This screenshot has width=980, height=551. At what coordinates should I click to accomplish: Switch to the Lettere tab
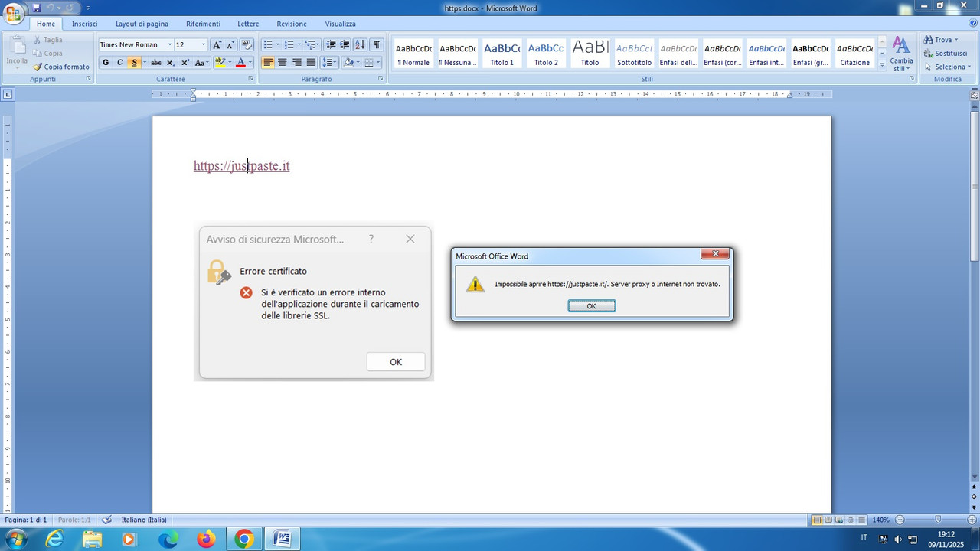click(249, 24)
